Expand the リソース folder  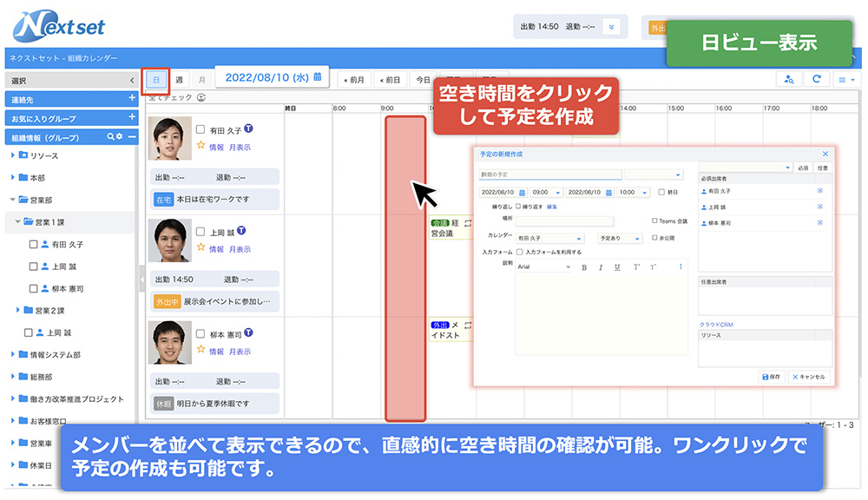[12, 155]
